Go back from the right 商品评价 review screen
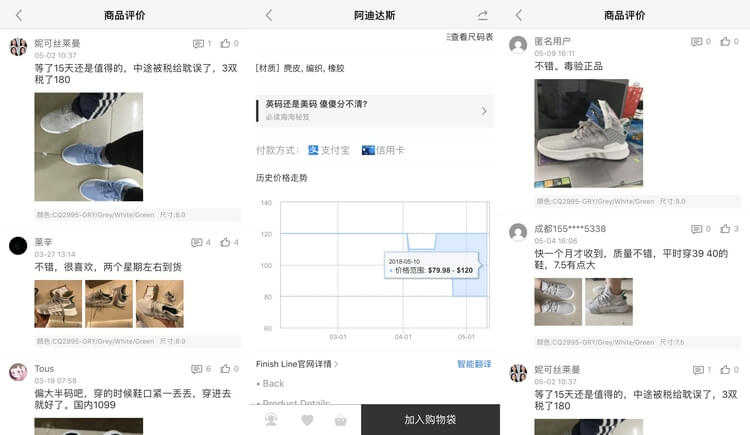The height and width of the screenshot is (435, 750). (519, 15)
